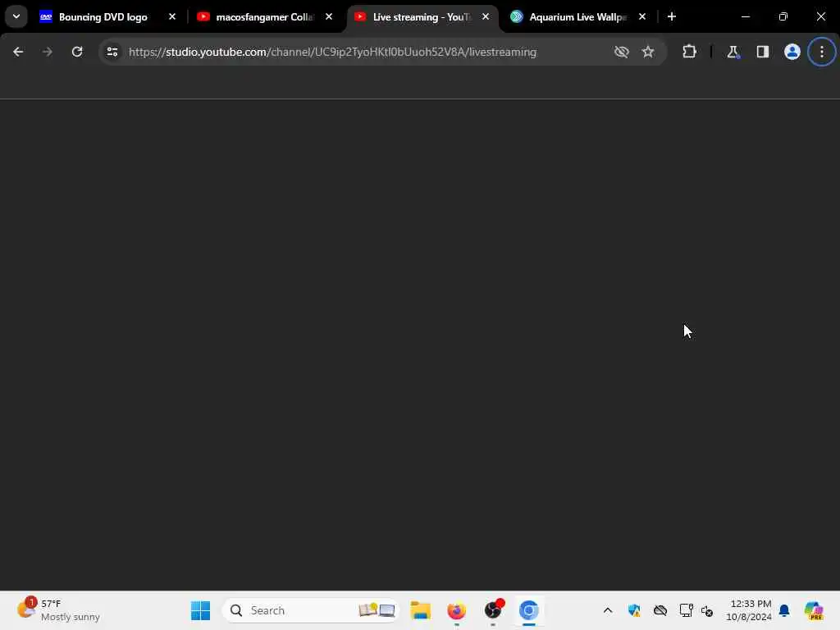Click the taskbar Search box
Image resolution: width=840 pixels, height=630 pixels.
pyautogui.click(x=311, y=610)
